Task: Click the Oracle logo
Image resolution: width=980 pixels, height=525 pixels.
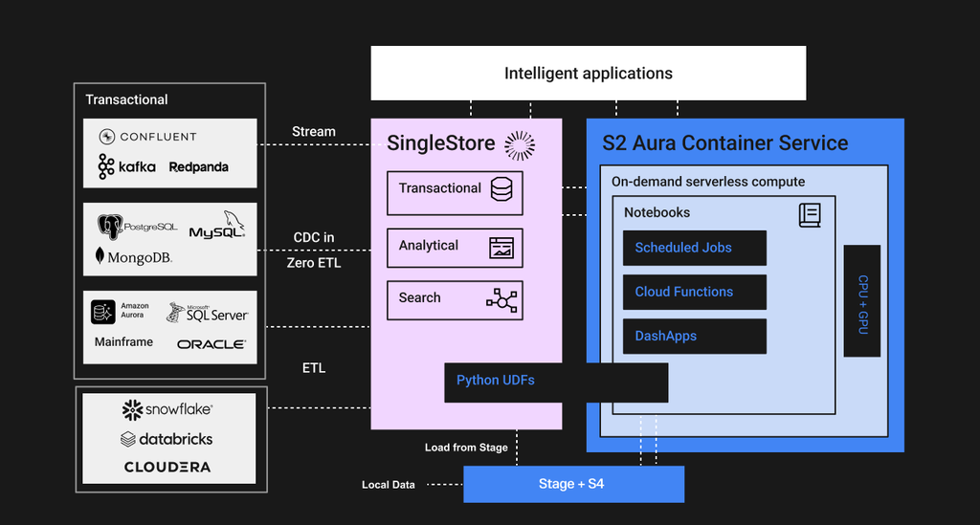Action: tap(212, 344)
